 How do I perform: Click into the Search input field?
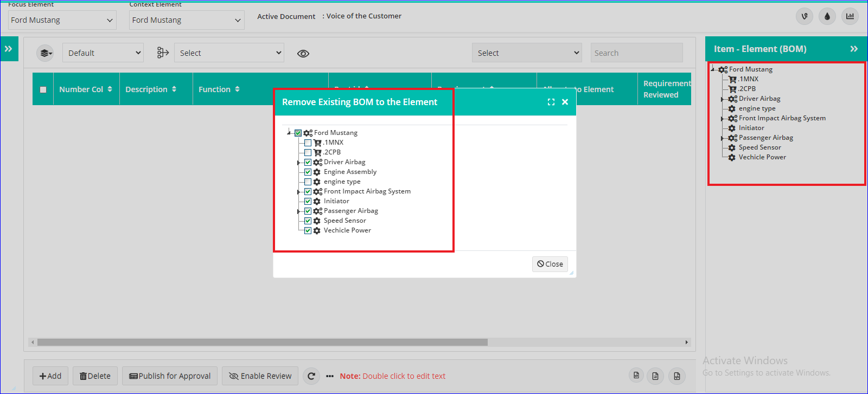tap(637, 53)
